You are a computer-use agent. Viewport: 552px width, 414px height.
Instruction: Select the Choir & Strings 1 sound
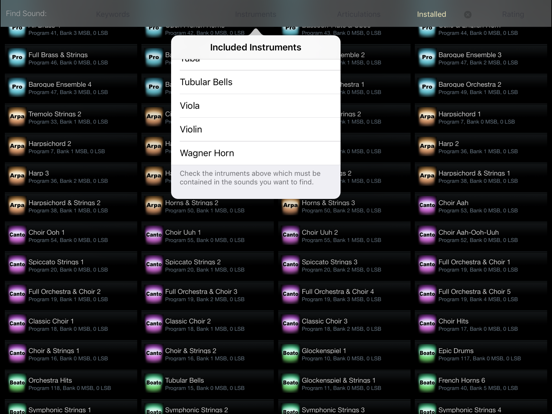[71, 354]
